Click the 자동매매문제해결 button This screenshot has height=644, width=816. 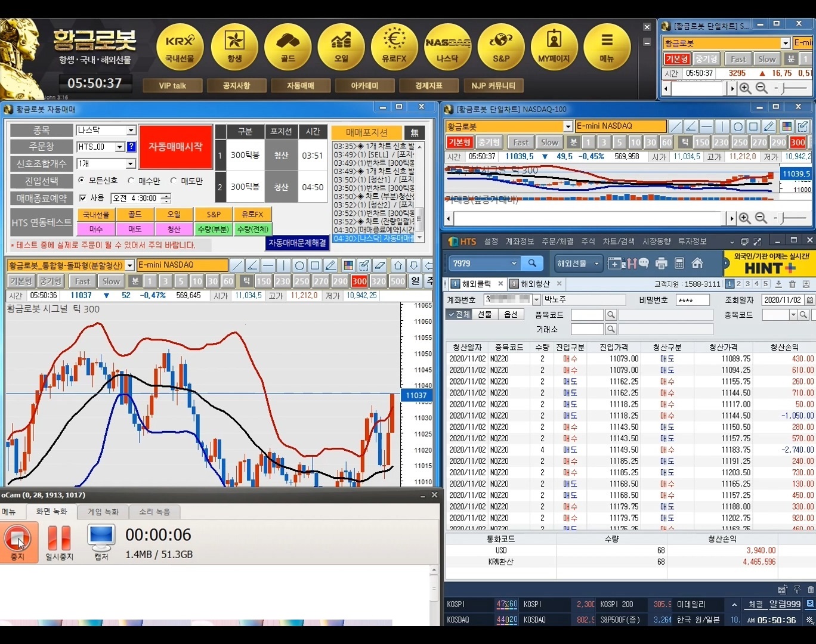pyautogui.click(x=297, y=243)
